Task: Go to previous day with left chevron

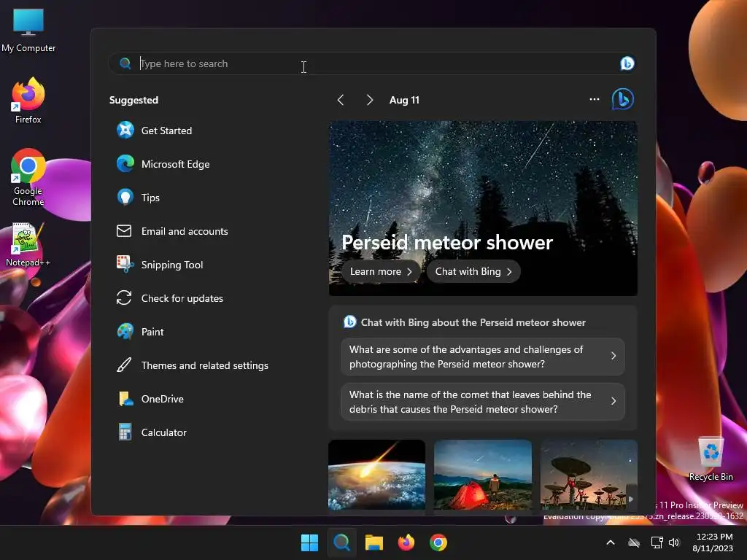Action: click(x=340, y=99)
